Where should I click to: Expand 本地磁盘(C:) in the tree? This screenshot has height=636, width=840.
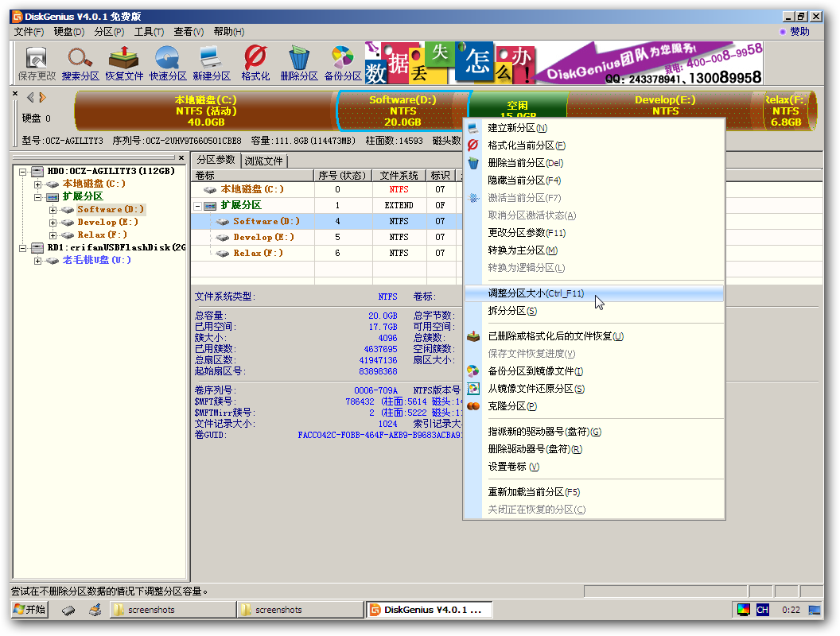pos(38,184)
